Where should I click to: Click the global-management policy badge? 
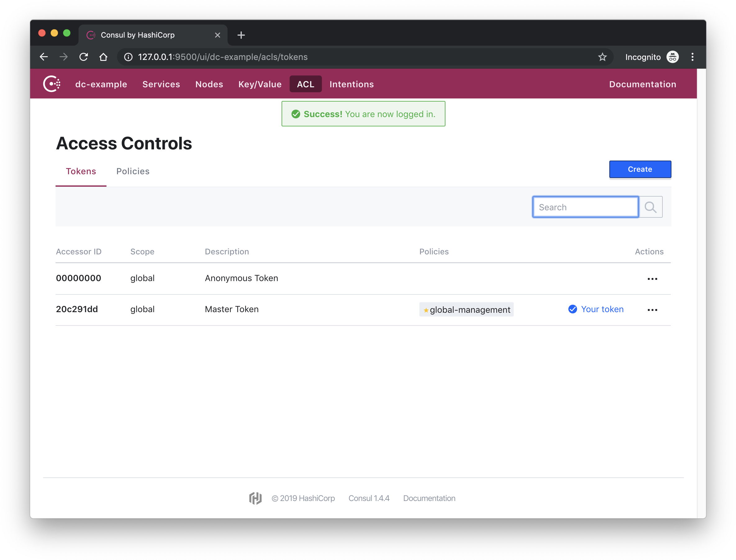pyautogui.click(x=466, y=309)
